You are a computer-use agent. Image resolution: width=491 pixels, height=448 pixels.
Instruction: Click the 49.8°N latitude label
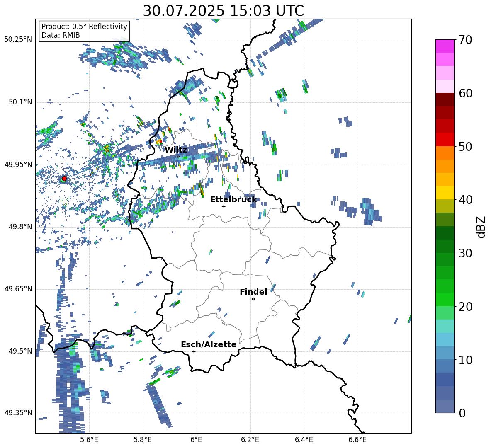(20, 227)
